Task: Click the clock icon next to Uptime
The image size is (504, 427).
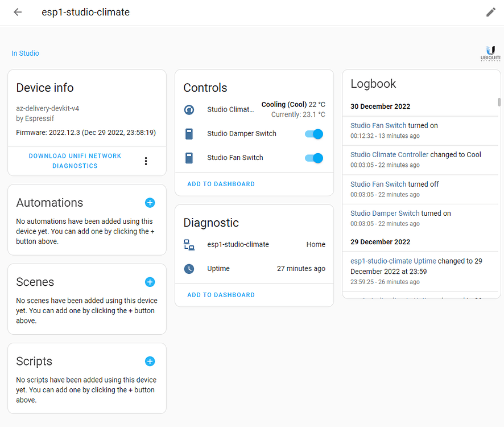Action: [188, 268]
